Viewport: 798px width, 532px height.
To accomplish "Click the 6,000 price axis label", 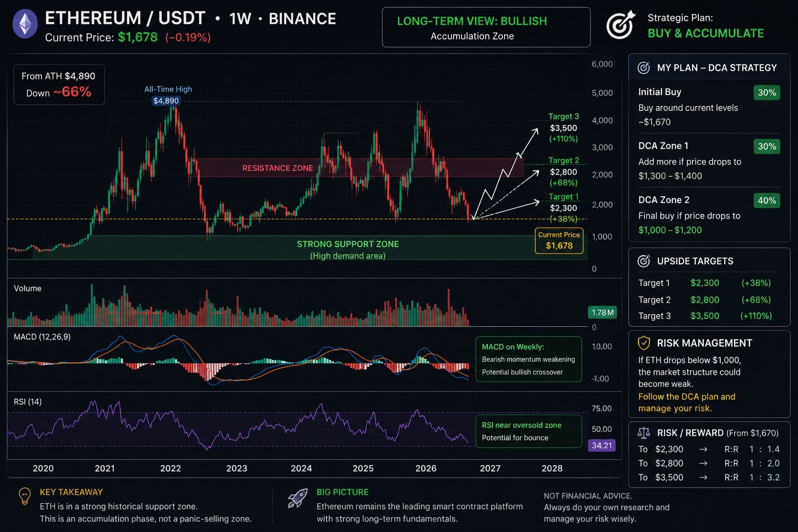I will tap(602, 64).
